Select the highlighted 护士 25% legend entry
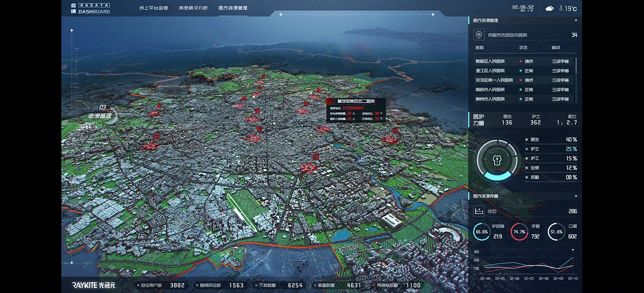 (x=551, y=149)
